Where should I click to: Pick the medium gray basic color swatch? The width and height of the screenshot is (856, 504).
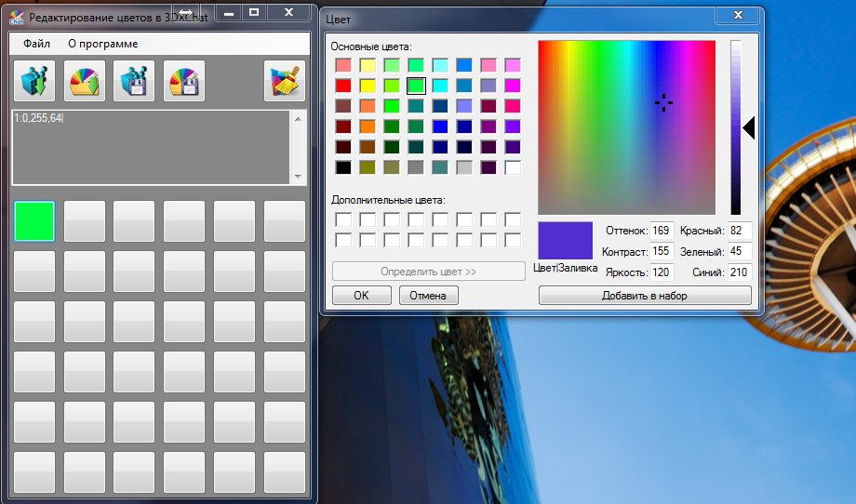point(416,167)
